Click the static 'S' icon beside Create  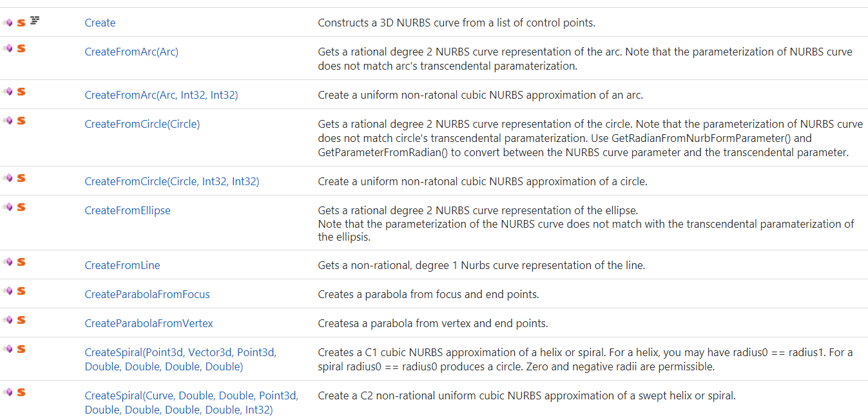pyautogui.click(x=21, y=23)
